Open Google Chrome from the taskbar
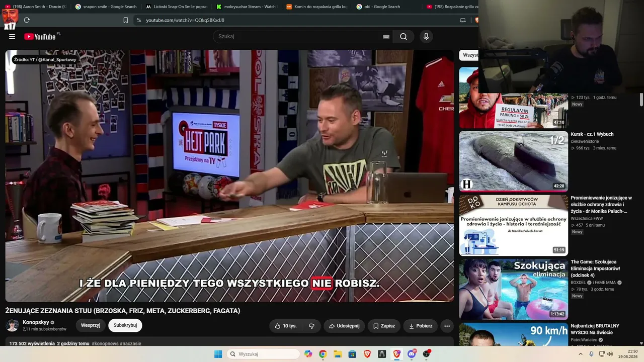 [x=323, y=354]
